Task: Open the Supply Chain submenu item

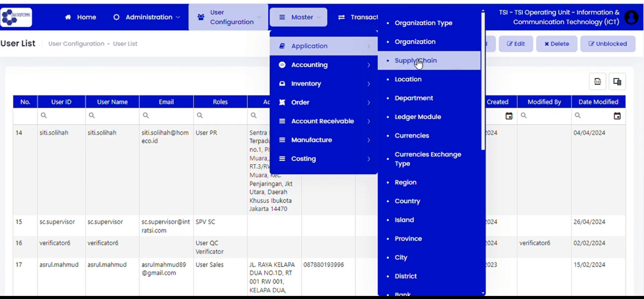Action: (429, 60)
